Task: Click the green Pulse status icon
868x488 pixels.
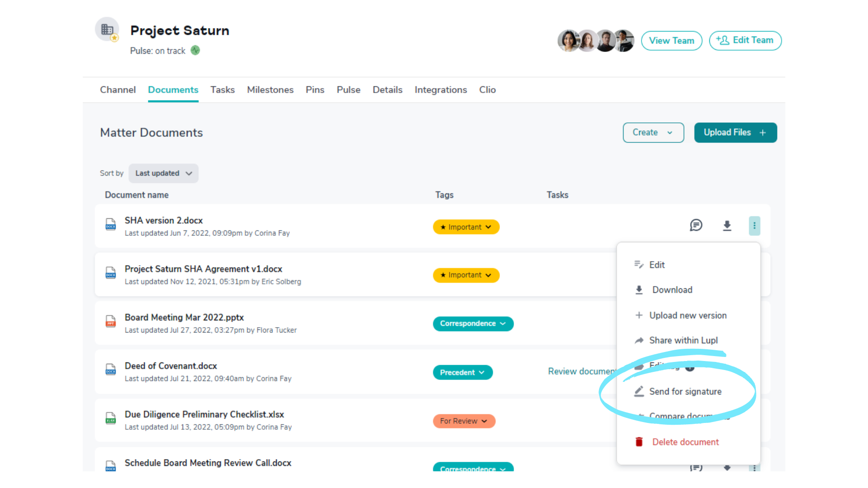Action: coord(195,51)
